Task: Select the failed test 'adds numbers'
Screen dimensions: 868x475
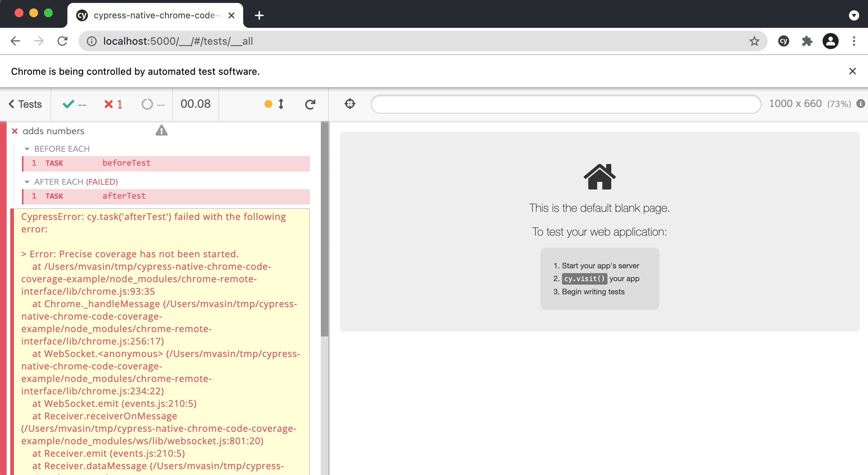Action: click(x=53, y=131)
